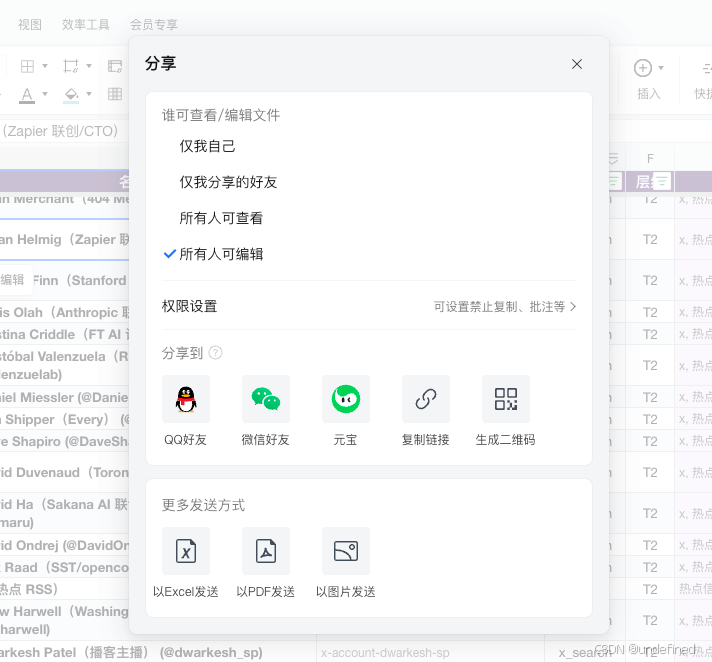Viewport: 712px width, 662px height.
Task: Expand the font color dropdown arrow
Action: coord(45,94)
